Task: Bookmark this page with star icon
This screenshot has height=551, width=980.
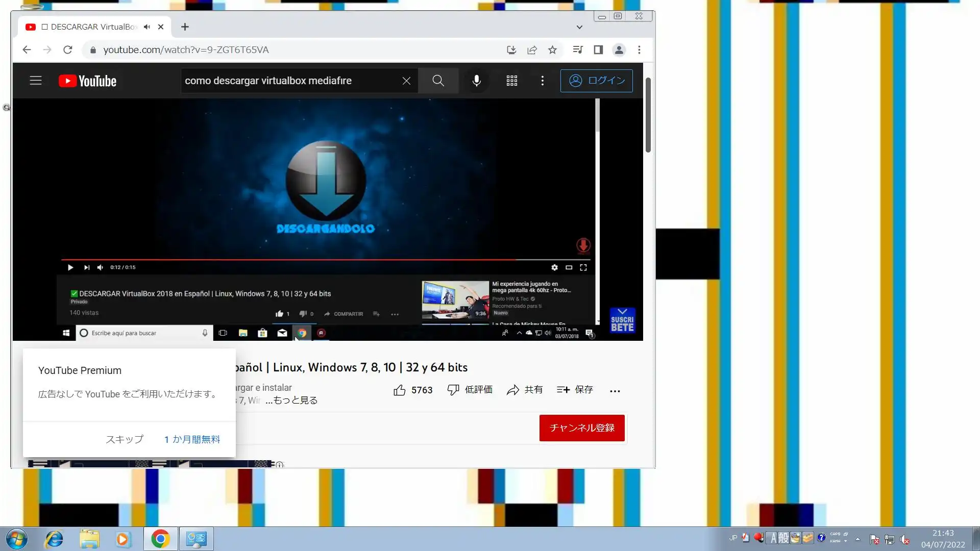Action: point(552,50)
